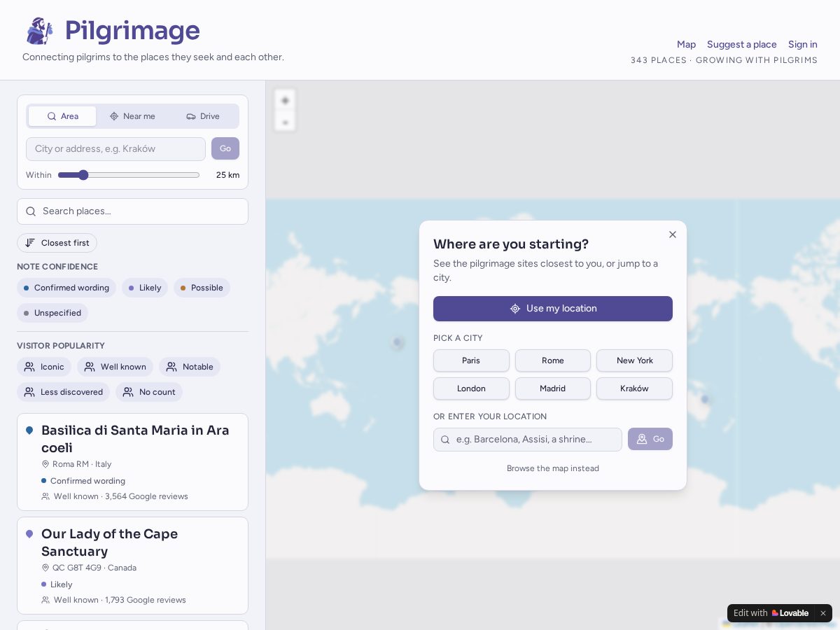The width and height of the screenshot is (840, 630).
Task: Switch to Near me mode
Action: pyautogui.click(x=132, y=116)
